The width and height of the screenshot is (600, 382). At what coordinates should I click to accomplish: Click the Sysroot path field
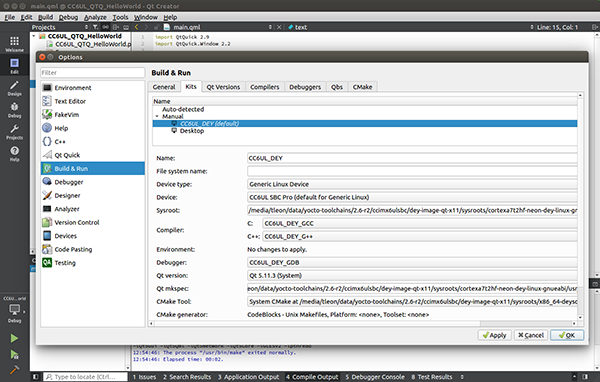(412, 210)
